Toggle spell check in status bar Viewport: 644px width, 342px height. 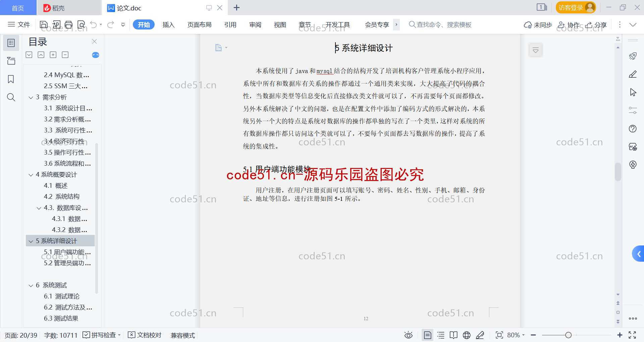point(101,335)
